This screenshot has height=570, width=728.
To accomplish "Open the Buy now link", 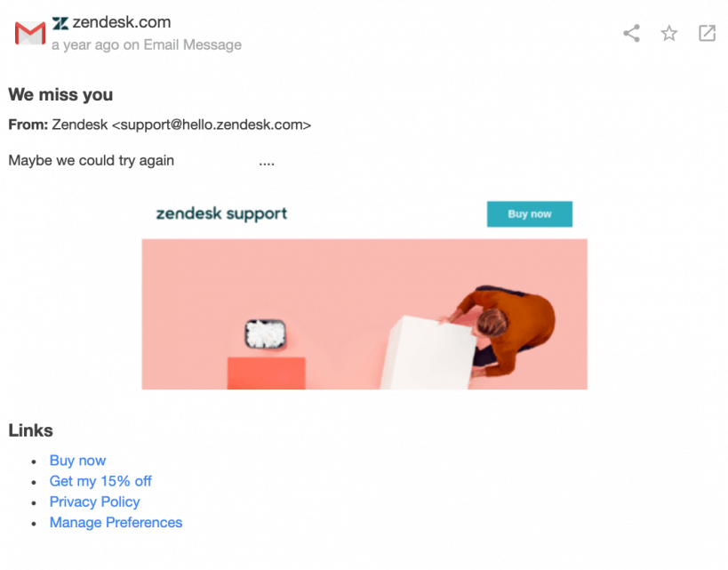I will [x=77, y=461].
